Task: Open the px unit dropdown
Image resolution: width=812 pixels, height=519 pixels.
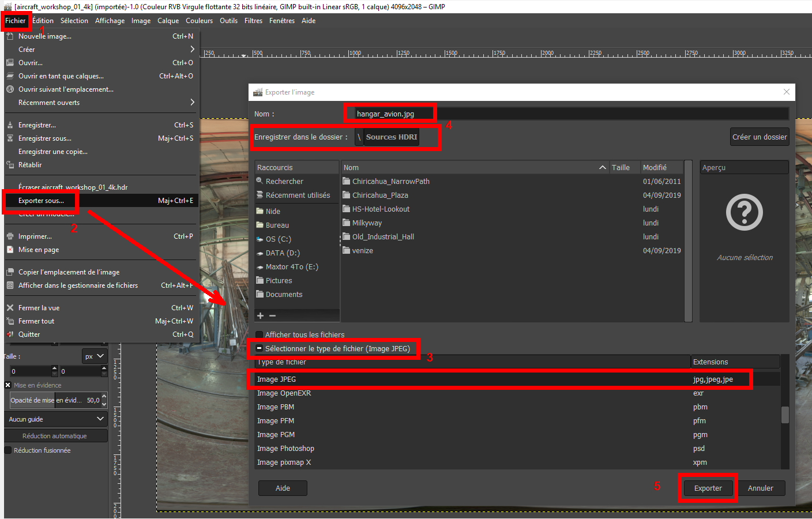Action: pos(94,356)
